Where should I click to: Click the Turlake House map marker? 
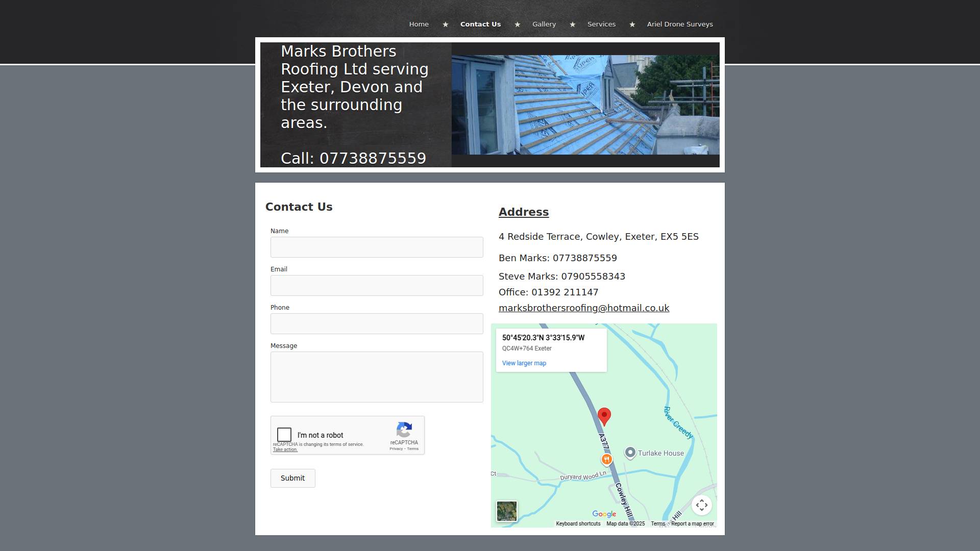(x=630, y=453)
